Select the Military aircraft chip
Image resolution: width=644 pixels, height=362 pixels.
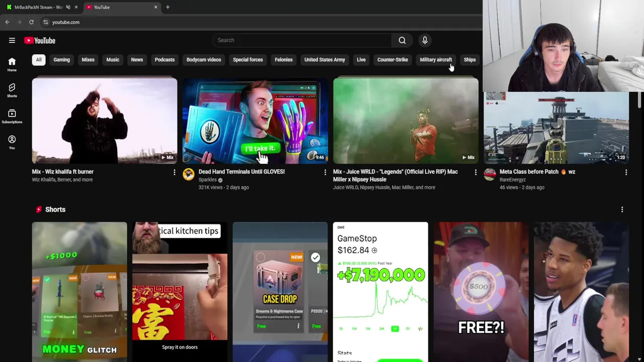[436, 60]
